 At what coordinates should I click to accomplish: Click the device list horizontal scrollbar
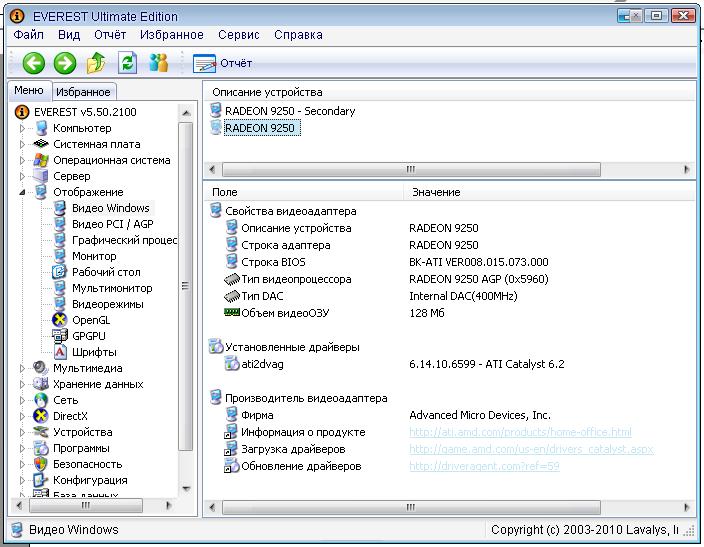411,169
